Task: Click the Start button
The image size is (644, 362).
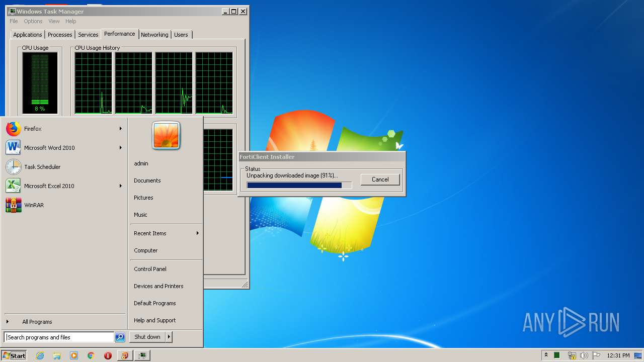Action: [x=14, y=355]
